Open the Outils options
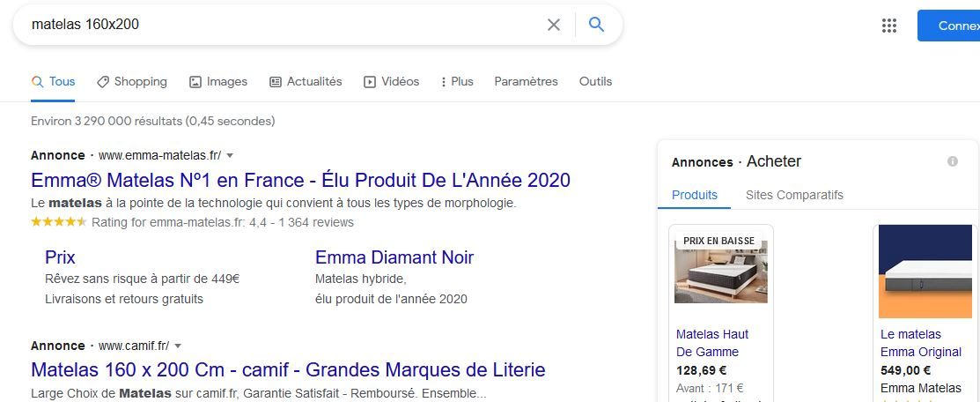The width and height of the screenshot is (980, 402). [x=595, y=81]
